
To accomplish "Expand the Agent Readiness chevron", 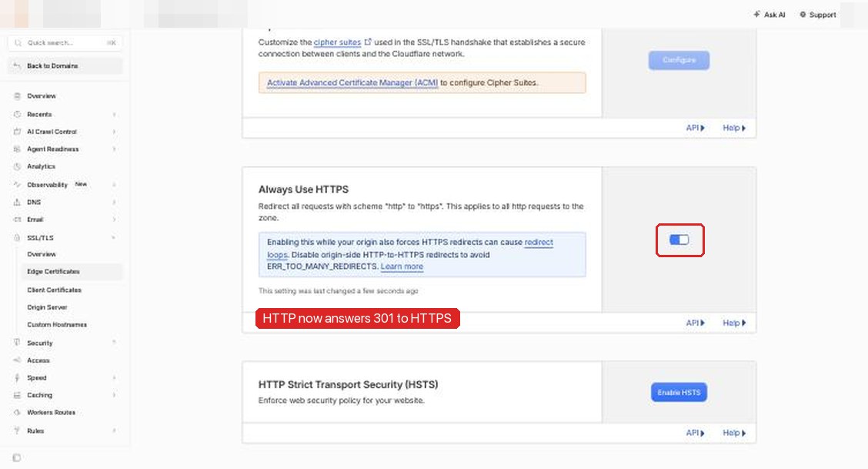I will [114, 149].
